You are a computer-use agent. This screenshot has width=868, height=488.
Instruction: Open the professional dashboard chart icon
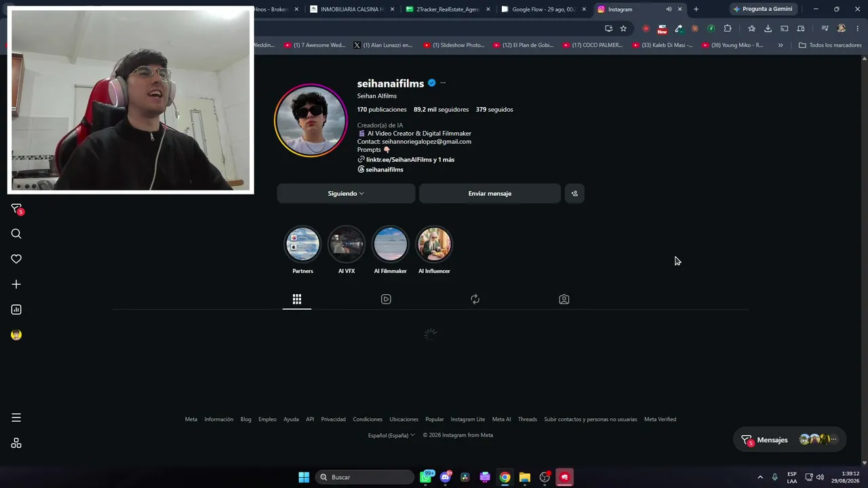(x=16, y=310)
